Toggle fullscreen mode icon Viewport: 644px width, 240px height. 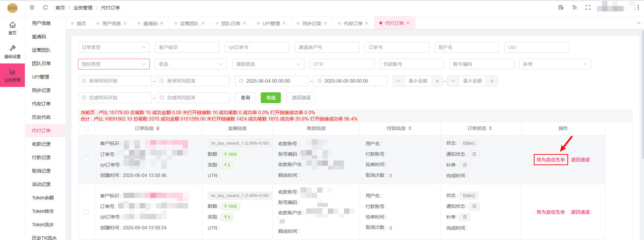(588, 7)
